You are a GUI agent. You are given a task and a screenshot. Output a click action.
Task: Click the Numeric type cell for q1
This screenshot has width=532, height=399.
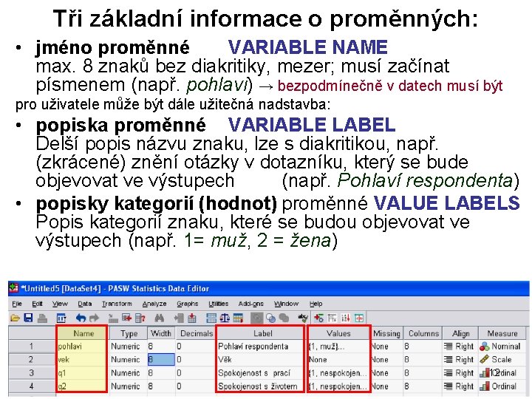tap(129, 373)
